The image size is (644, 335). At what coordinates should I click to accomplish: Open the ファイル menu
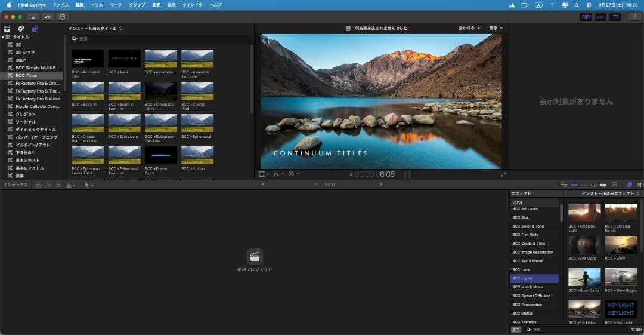click(60, 5)
